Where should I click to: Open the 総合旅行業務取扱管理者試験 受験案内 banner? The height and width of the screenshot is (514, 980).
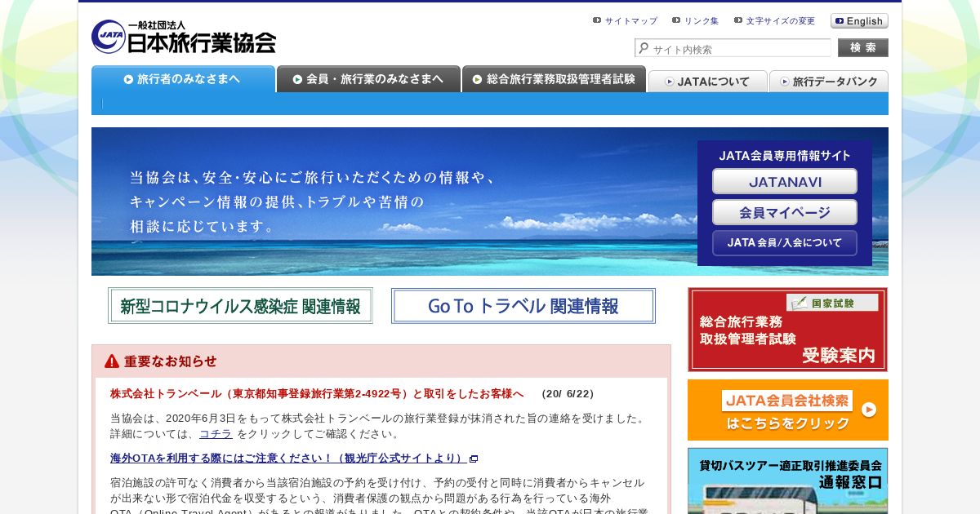[787, 330]
